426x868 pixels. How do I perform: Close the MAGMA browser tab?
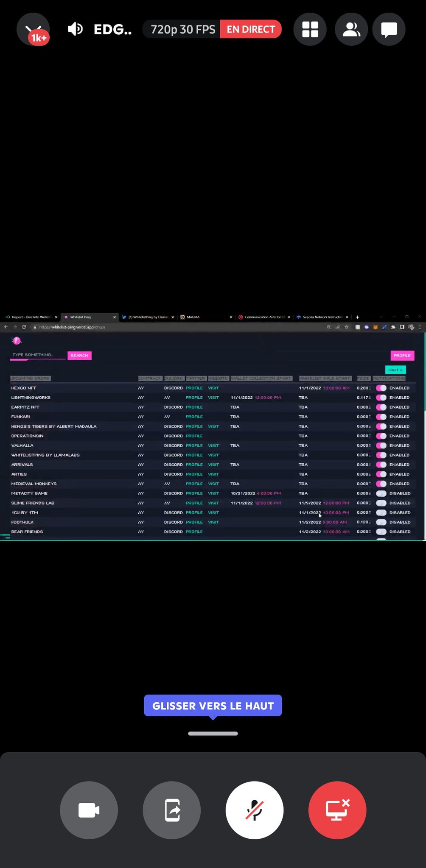(x=231, y=317)
